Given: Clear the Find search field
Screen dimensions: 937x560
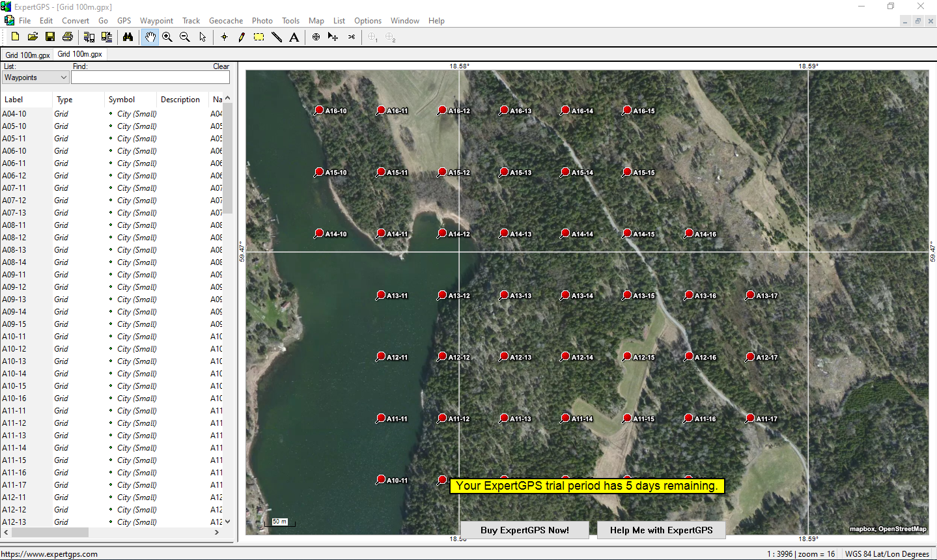Looking at the screenshot, I should (x=221, y=66).
